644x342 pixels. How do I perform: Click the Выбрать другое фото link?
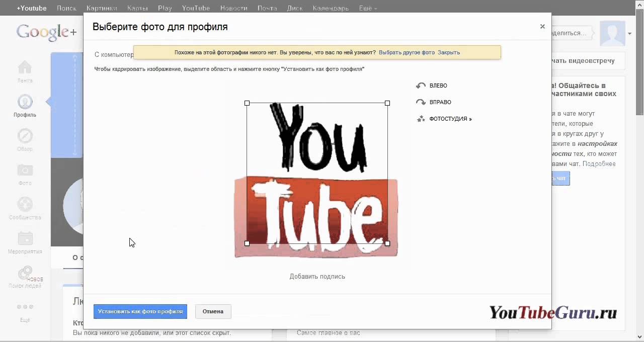click(x=407, y=52)
